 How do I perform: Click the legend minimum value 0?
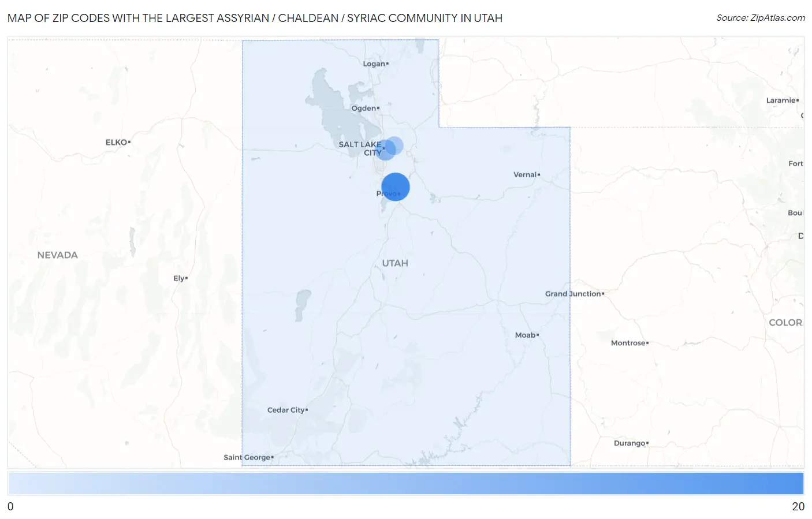[x=10, y=506]
